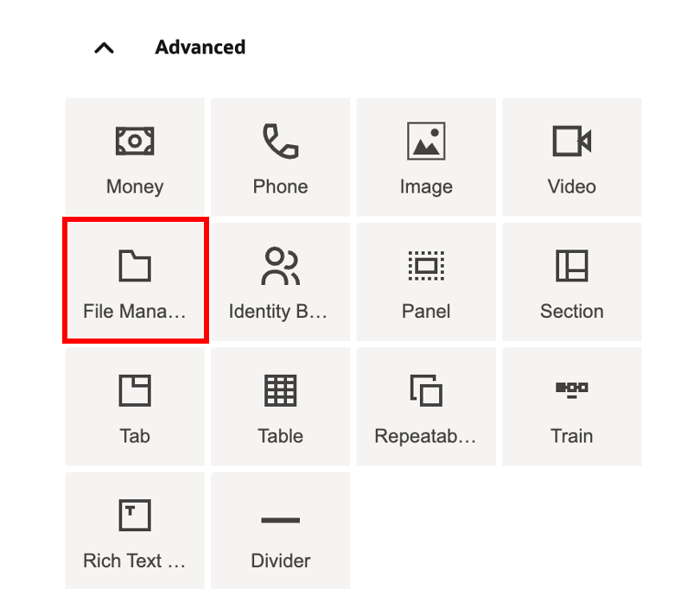Select the Train stepper icon

click(571, 389)
